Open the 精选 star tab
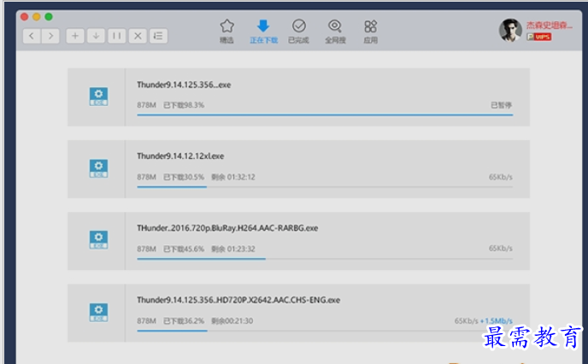This screenshot has height=364, width=588. (x=226, y=32)
